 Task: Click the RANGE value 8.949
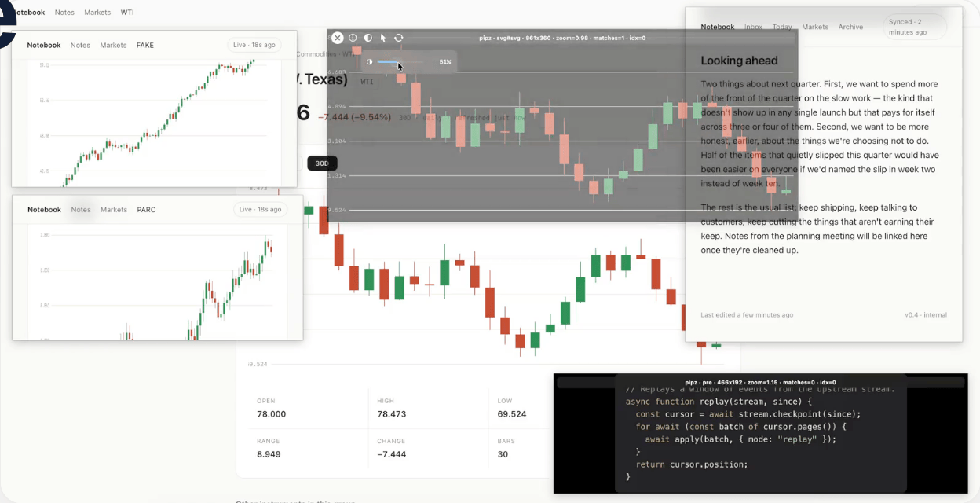(269, 454)
